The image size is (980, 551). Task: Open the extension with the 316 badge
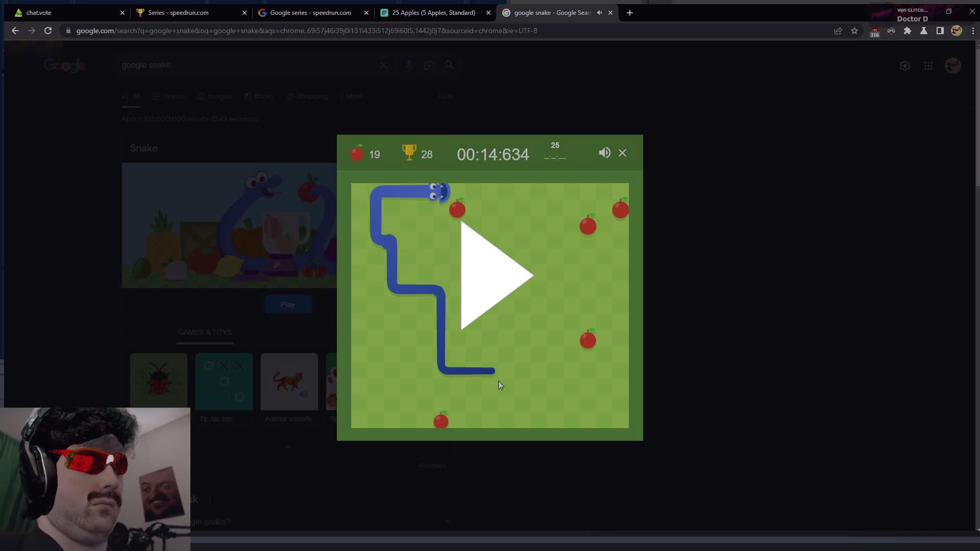(875, 32)
